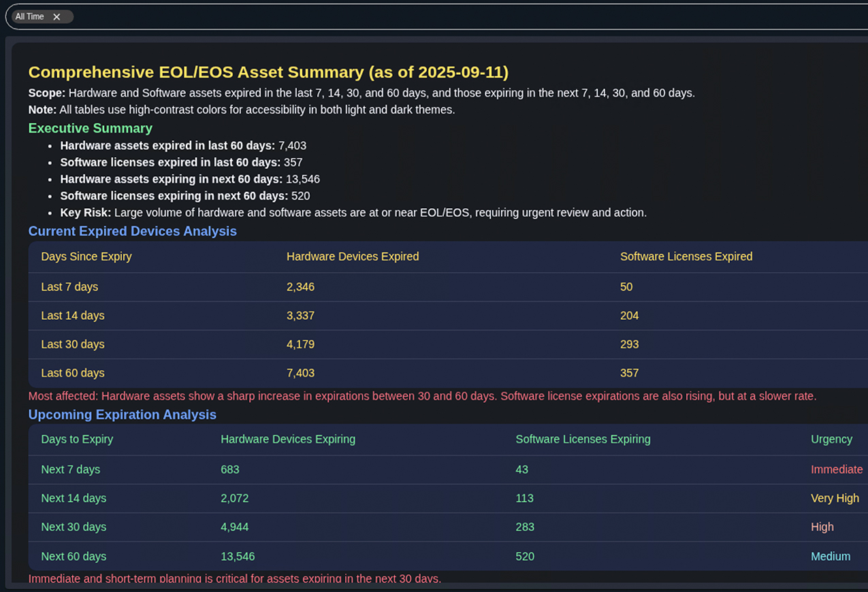Click the Current Expired Devices Analysis heading

point(132,231)
